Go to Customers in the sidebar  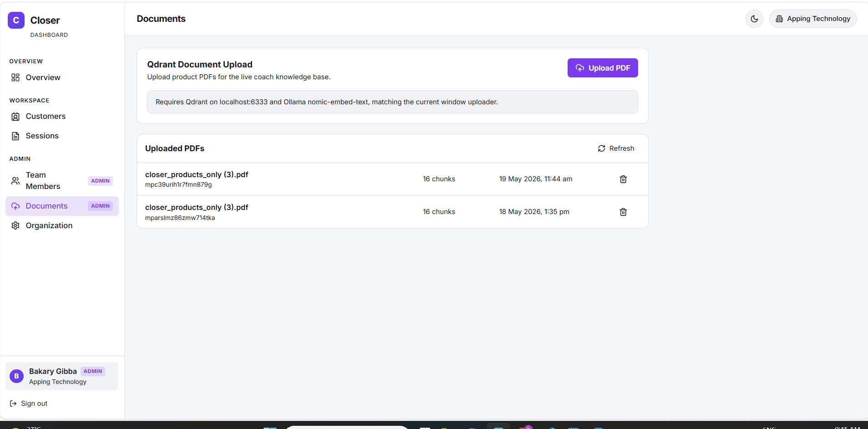[62, 116]
